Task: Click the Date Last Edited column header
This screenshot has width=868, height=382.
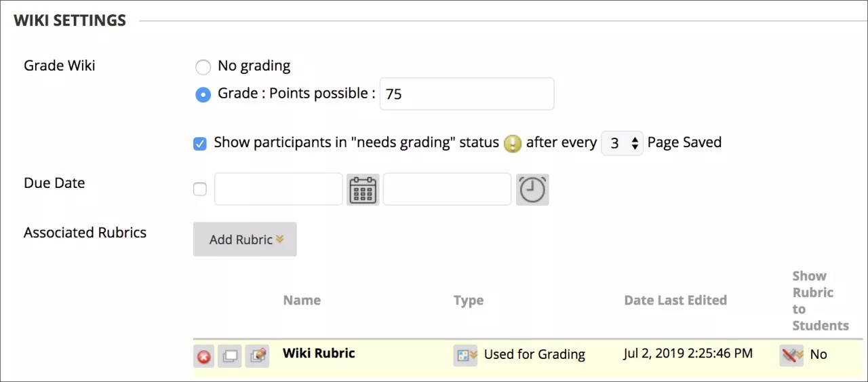Action: pos(675,301)
